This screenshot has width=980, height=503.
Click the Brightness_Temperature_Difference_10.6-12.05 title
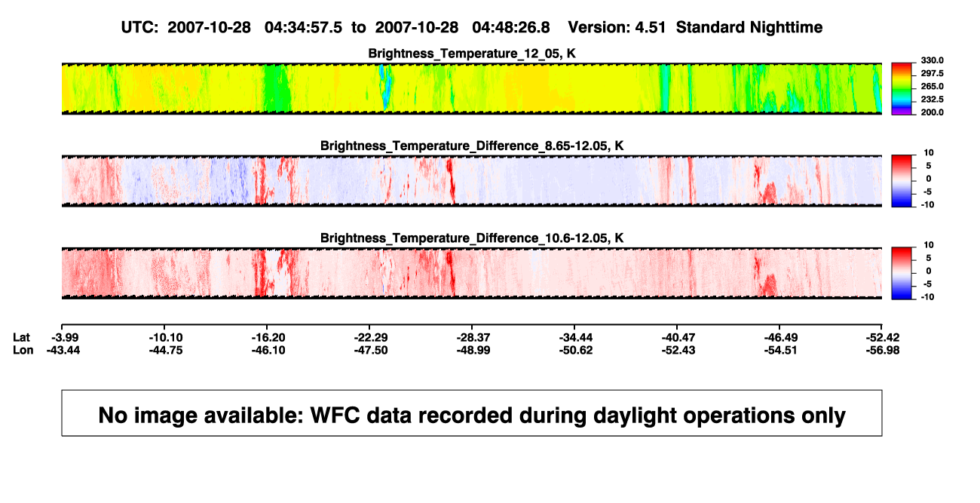(471, 238)
